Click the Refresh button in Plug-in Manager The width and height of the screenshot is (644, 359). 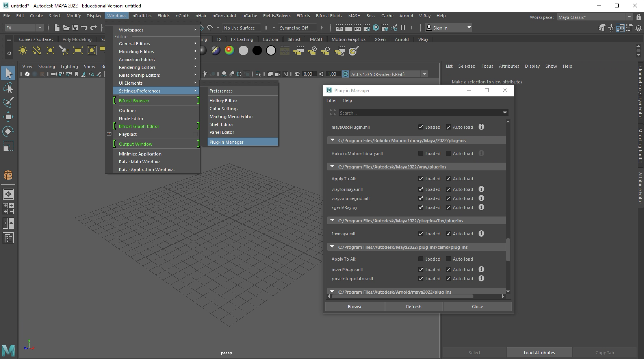coord(414,306)
